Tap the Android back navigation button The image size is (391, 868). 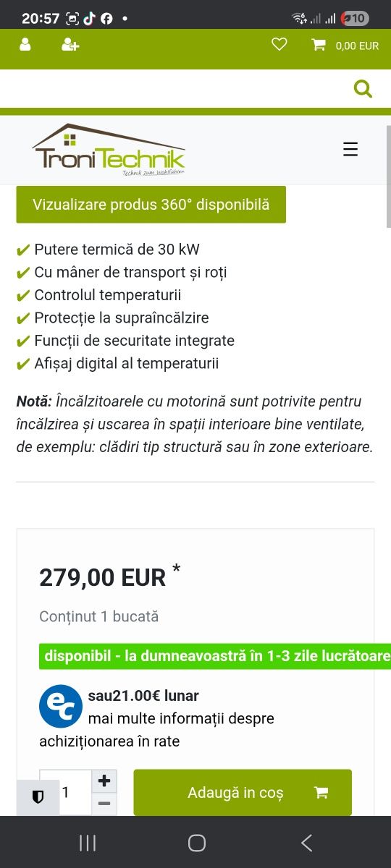point(306,843)
